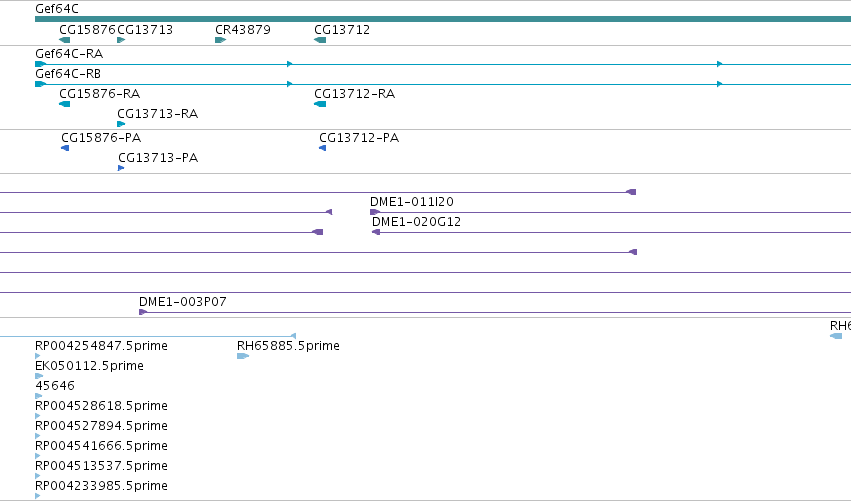
Task: Click the DME1-020G12 clone label
Action: pos(416,222)
